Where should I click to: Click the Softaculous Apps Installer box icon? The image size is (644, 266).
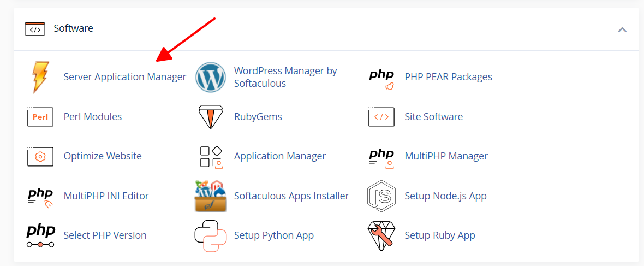pos(211,196)
